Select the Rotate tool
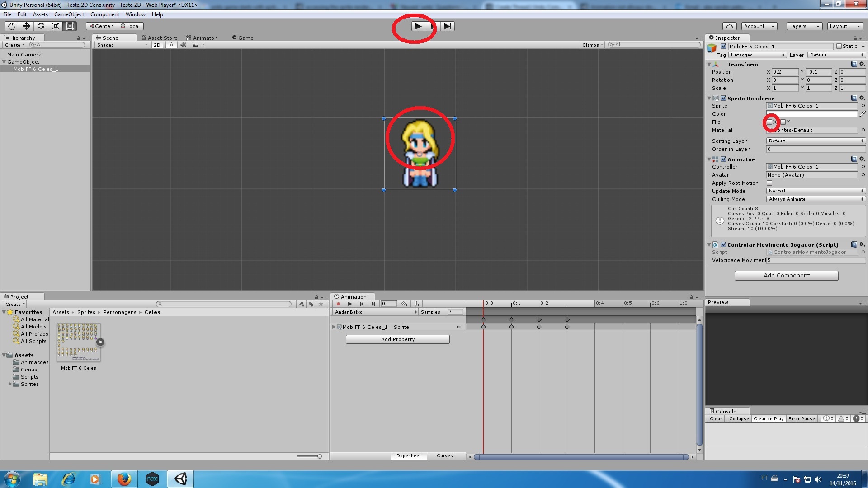This screenshot has height=488, width=868. tap(41, 26)
